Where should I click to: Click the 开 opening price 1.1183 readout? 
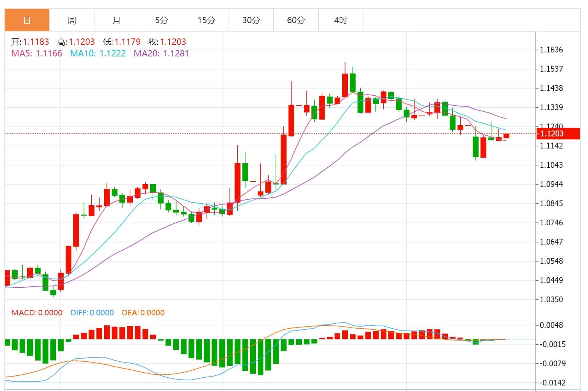(x=30, y=42)
